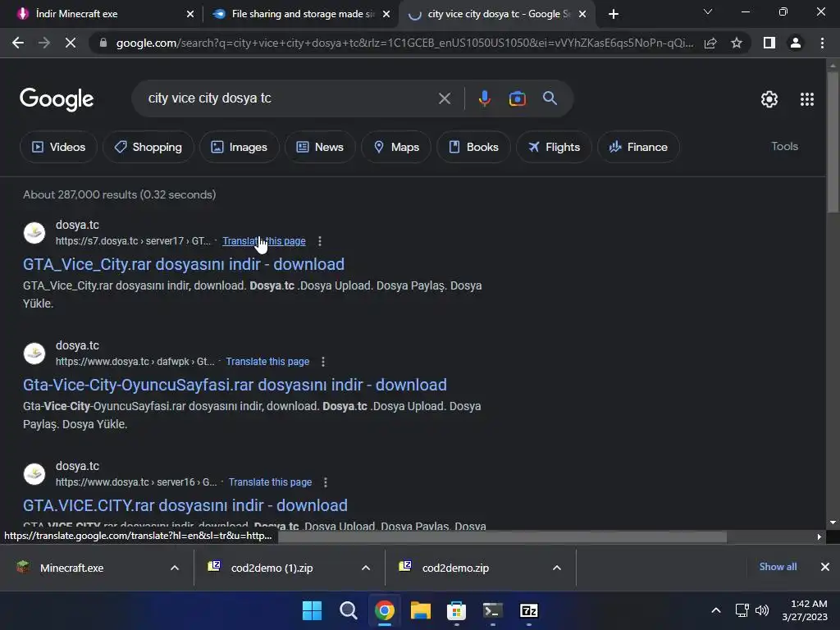Click the forward navigation arrow
840x630 pixels.
pos(44,43)
